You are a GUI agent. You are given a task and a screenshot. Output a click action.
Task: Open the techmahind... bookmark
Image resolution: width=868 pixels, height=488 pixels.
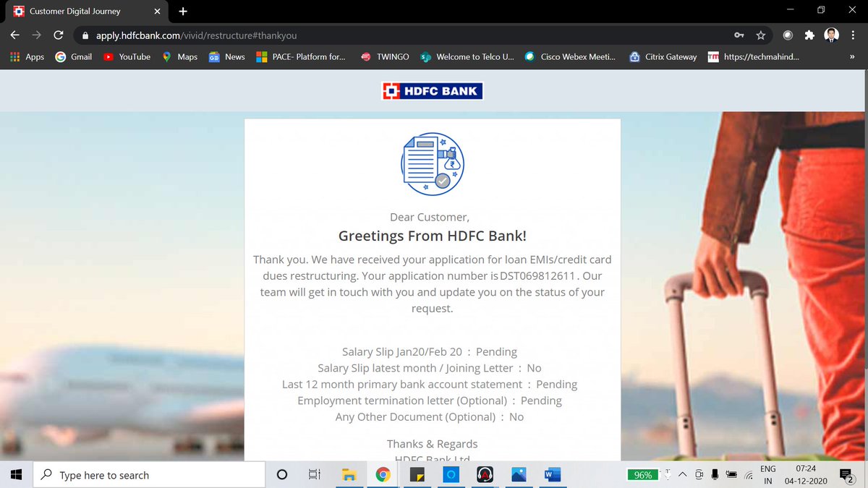[754, 56]
